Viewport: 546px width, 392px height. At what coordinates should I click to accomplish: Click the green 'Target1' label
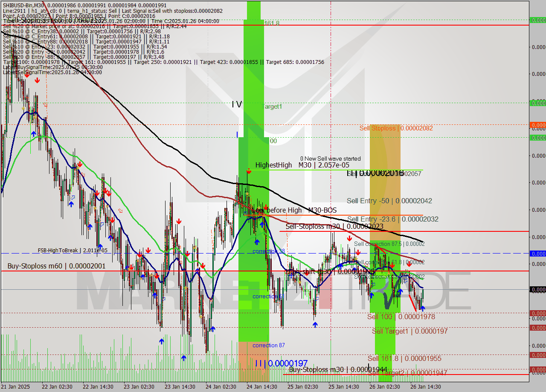(272, 107)
